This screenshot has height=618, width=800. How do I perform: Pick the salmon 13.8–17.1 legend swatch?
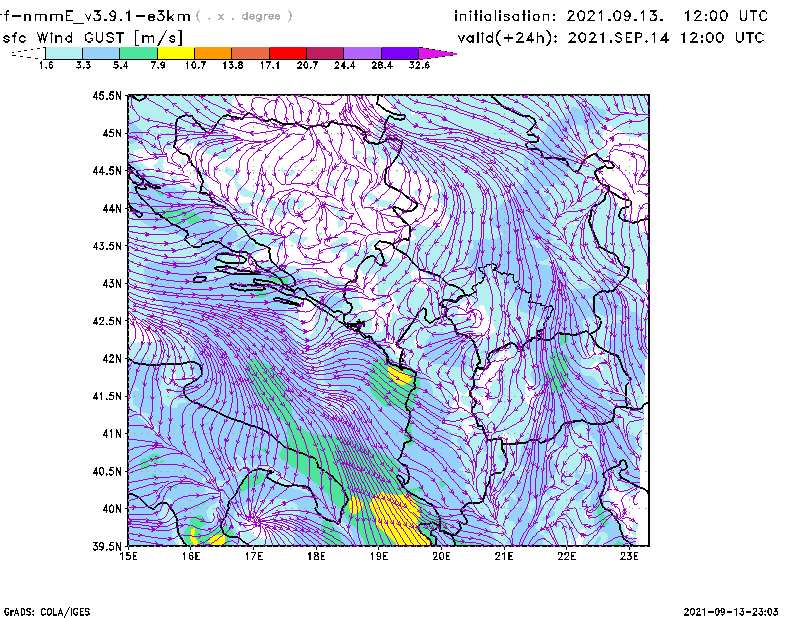coord(251,53)
